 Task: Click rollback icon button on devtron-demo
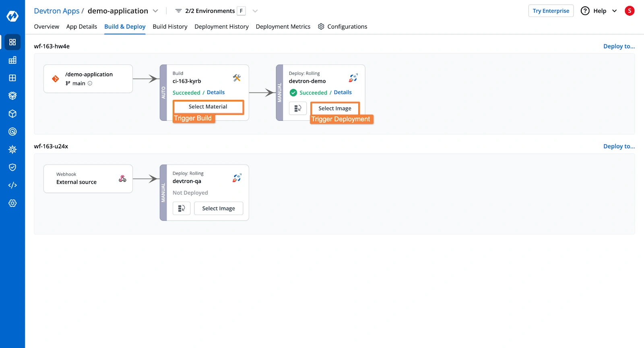(x=298, y=108)
